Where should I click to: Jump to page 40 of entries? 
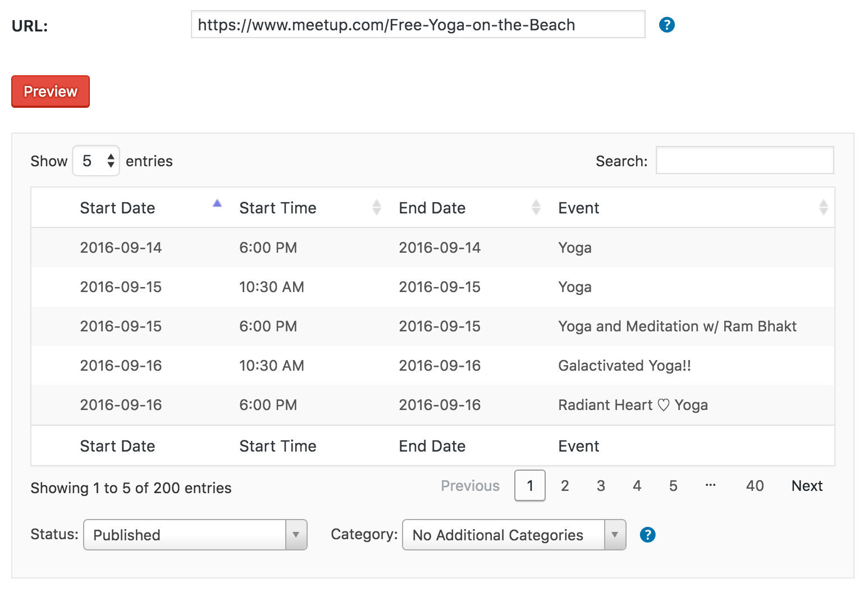click(755, 485)
